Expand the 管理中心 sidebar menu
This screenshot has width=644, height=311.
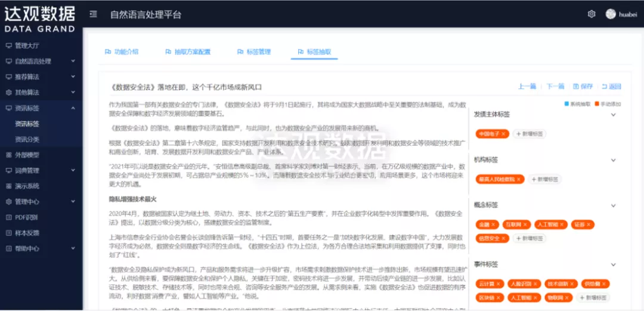[73, 202]
